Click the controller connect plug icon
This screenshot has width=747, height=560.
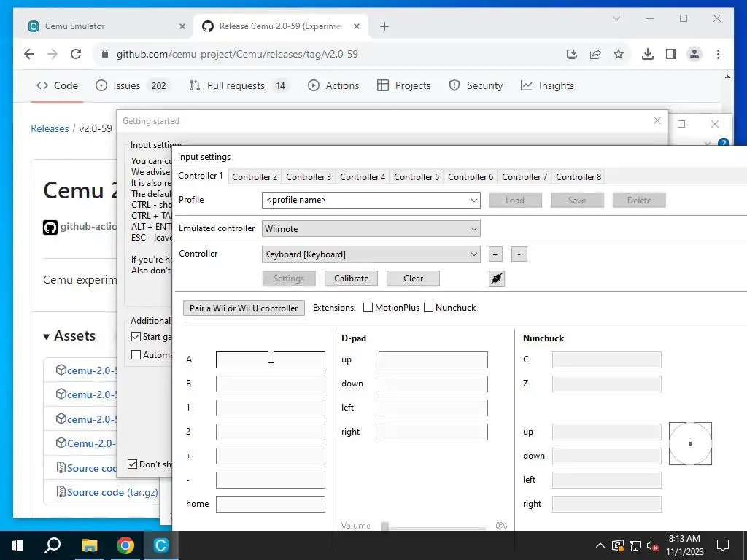tap(496, 279)
